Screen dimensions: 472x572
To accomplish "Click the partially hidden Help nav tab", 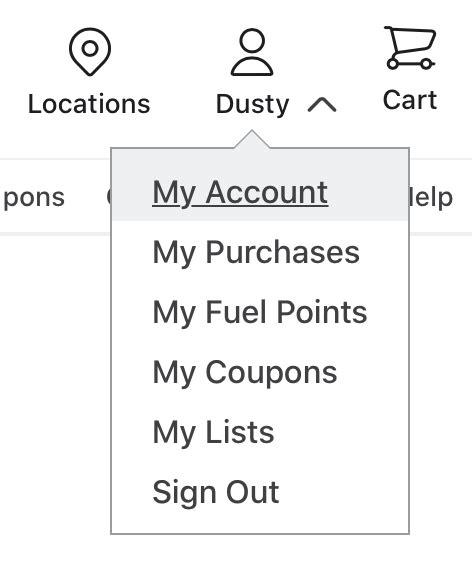I will [431, 197].
